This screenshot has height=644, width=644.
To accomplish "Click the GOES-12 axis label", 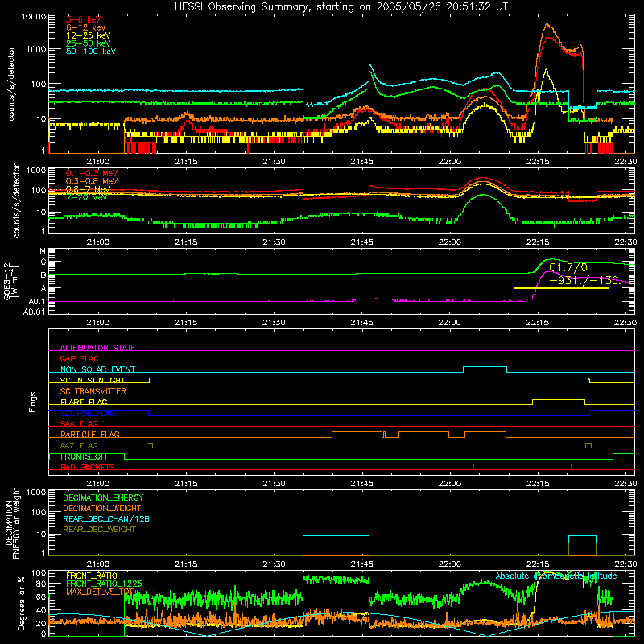I will [x=11, y=281].
